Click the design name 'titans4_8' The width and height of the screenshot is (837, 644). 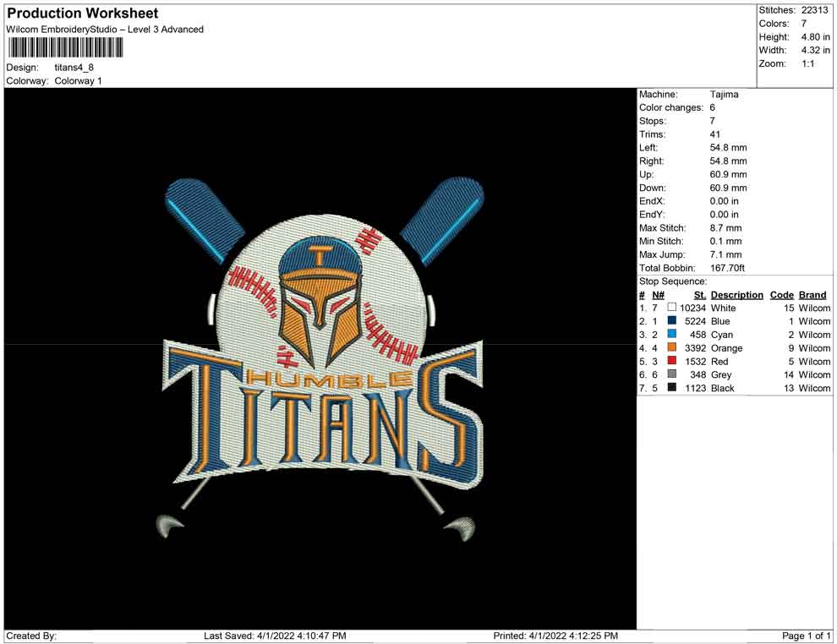pos(74,68)
